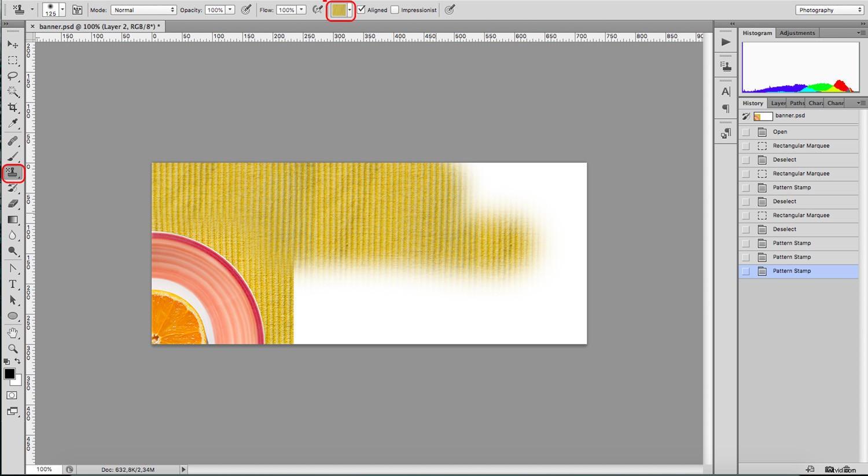Viewport: 868px width, 476px height.
Task: Select the Eyedropper tool
Action: point(13,123)
